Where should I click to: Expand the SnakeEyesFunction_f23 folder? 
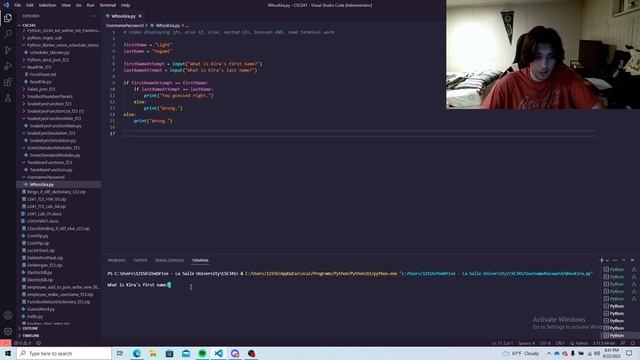(x=49, y=104)
